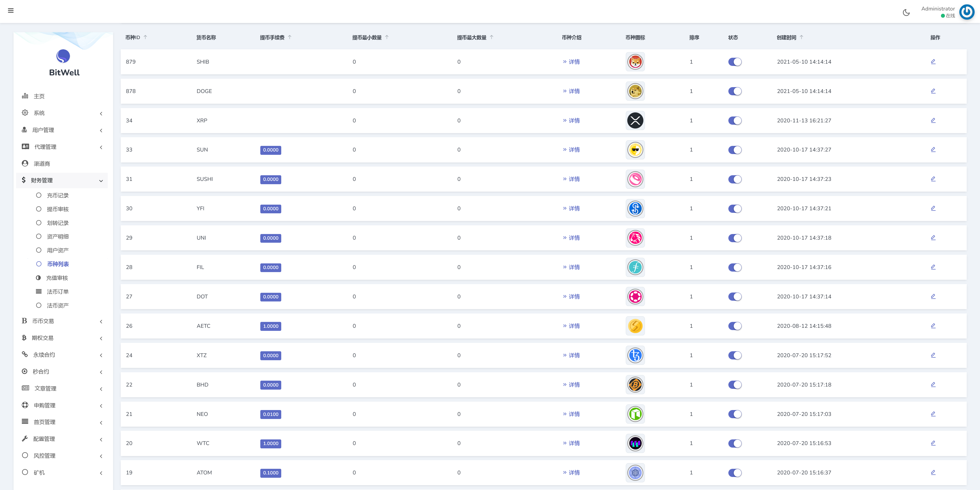The height and width of the screenshot is (490, 980).
Task: Click the hamburger menu icon
Action: click(x=11, y=10)
